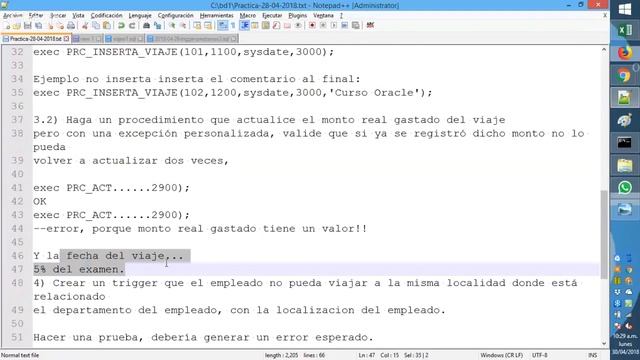Click the Redo toolbar icon
Screen dimensions: 640x360
pyautogui.click(x=132, y=26)
